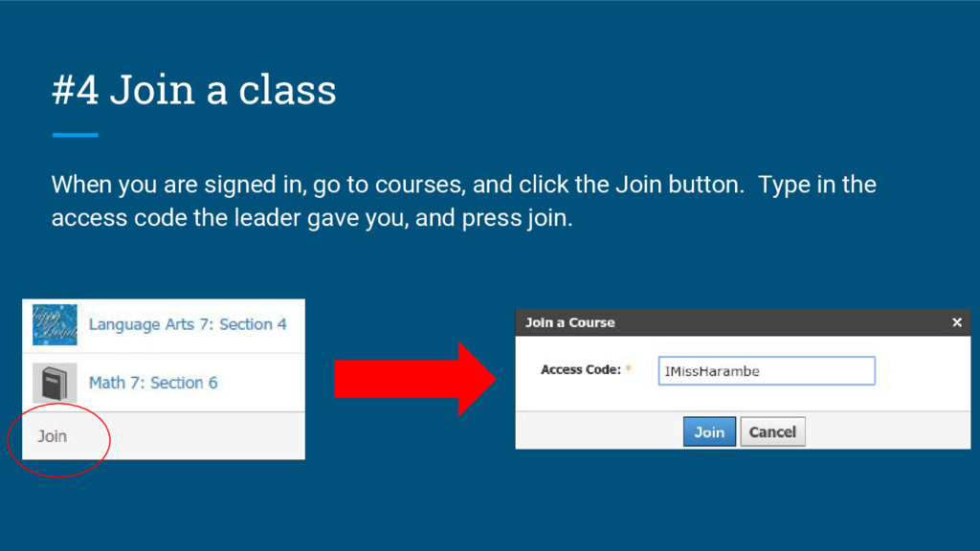Select the slide heading #4 Join a class
The image size is (980, 551).
[194, 91]
